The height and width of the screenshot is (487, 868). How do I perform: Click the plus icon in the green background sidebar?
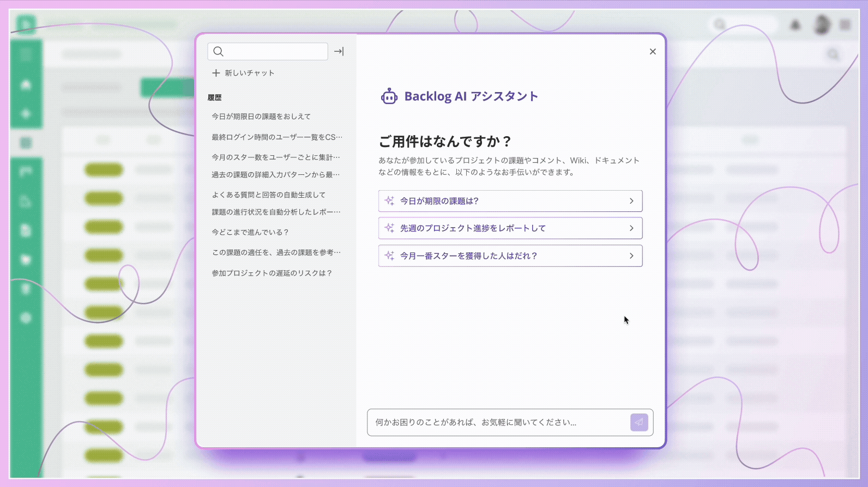(26, 114)
